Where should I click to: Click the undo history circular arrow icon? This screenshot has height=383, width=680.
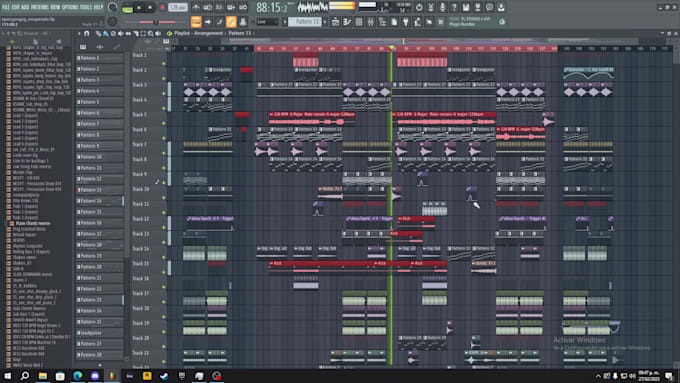pyautogui.click(x=419, y=7)
